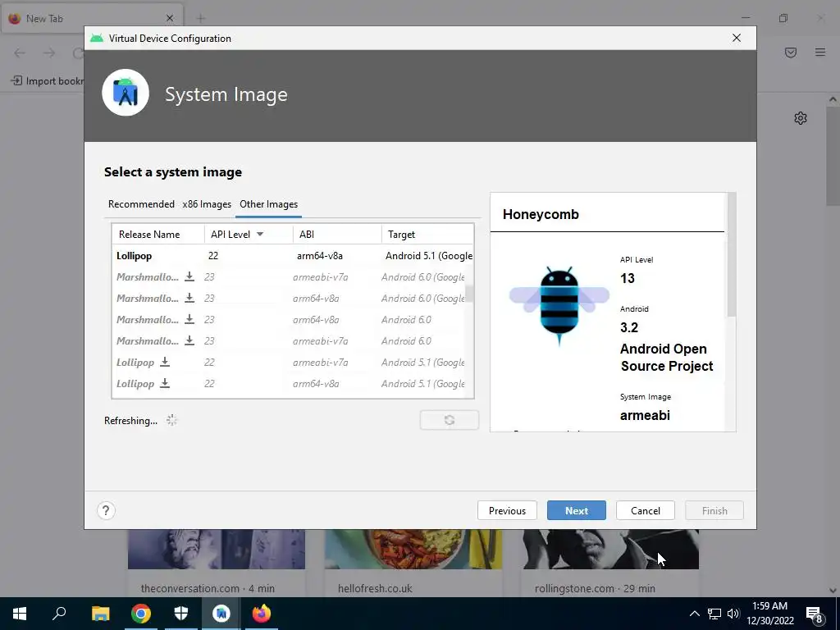Go forward in Firefox
The height and width of the screenshot is (630, 840).
49,52
